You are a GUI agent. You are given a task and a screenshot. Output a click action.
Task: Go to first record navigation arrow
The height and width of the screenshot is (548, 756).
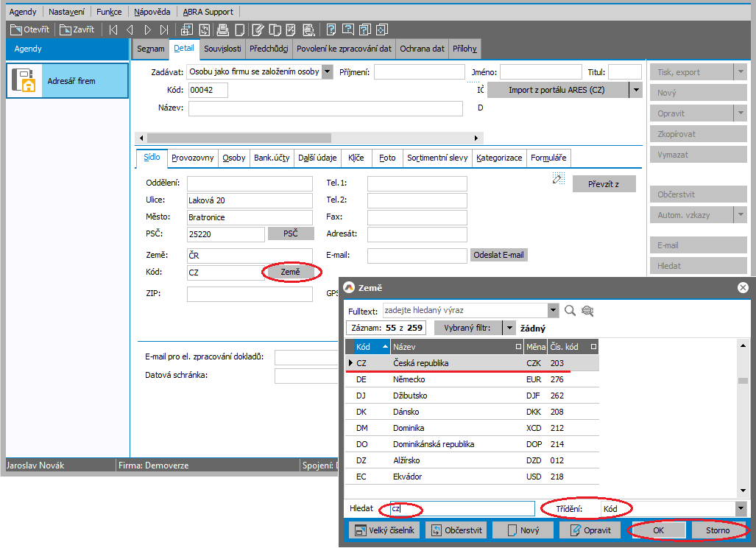(113, 30)
